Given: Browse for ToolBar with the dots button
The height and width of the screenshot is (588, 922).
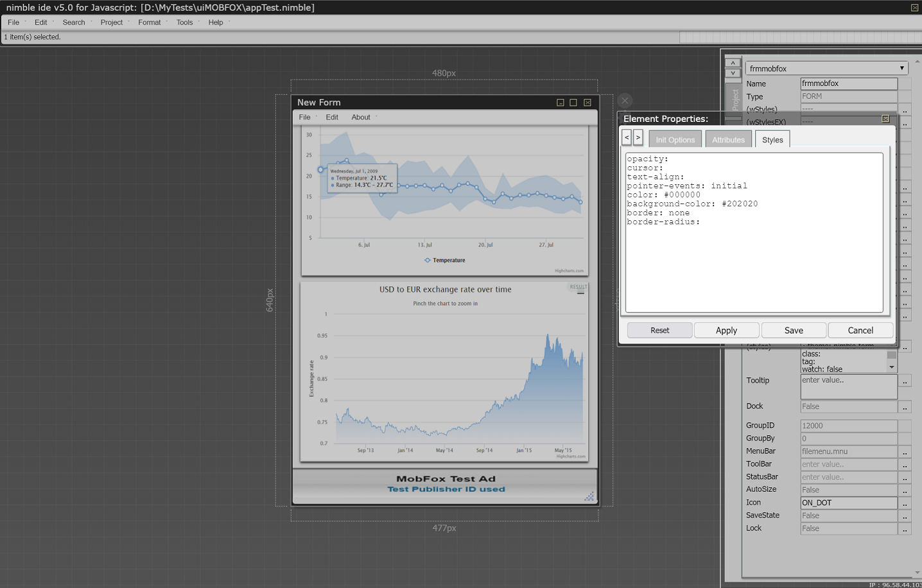Looking at the screenshot, I should [905, 465].
